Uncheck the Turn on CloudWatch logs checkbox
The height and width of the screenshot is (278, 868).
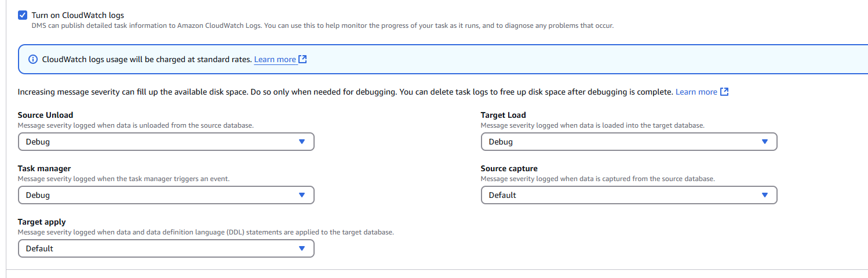23,15
